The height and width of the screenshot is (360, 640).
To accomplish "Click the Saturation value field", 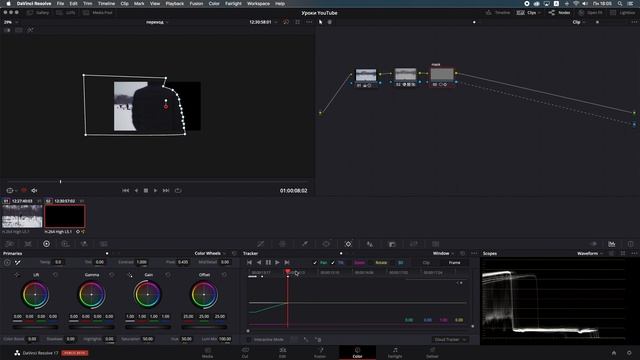I will coord(148,339).
